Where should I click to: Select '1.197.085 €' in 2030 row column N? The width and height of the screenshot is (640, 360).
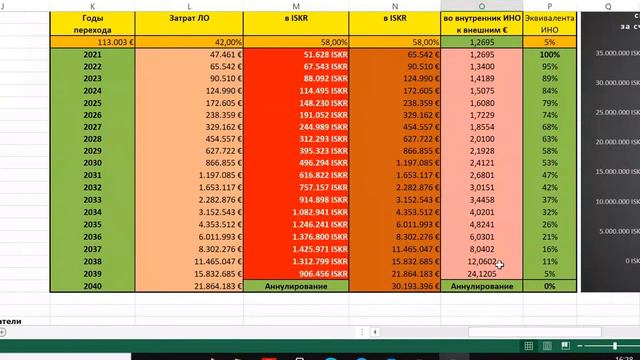395,163
